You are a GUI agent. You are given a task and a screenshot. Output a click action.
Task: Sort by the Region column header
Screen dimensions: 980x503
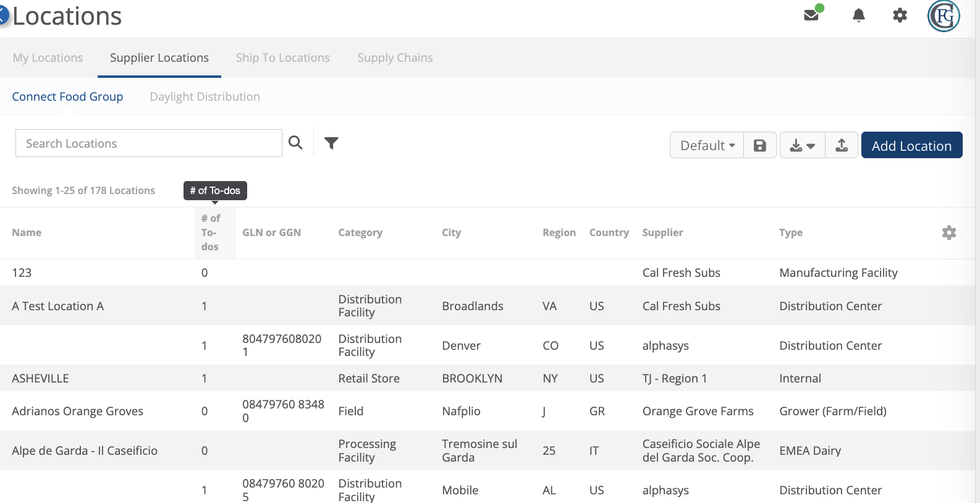click(559, 232)
